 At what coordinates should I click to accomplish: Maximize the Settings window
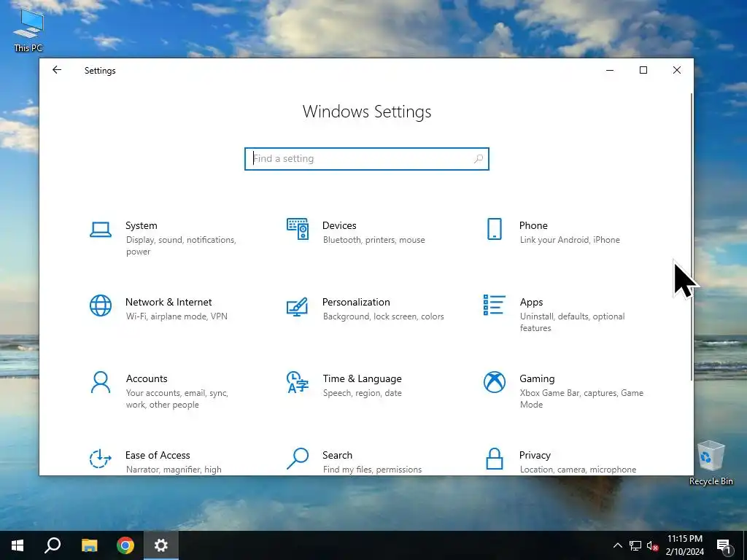[x=643, y=70]
